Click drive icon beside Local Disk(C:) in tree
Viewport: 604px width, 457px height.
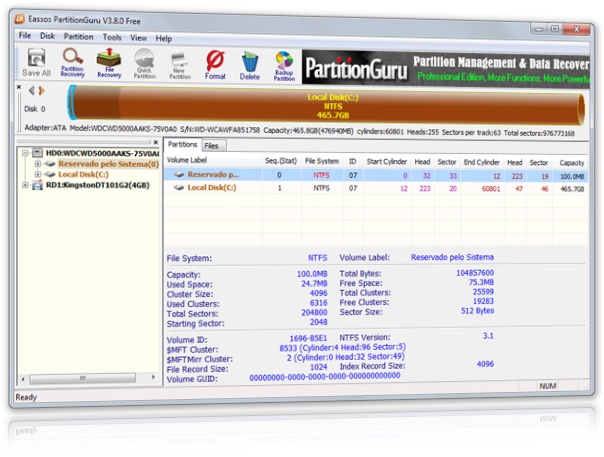[50, 175]
